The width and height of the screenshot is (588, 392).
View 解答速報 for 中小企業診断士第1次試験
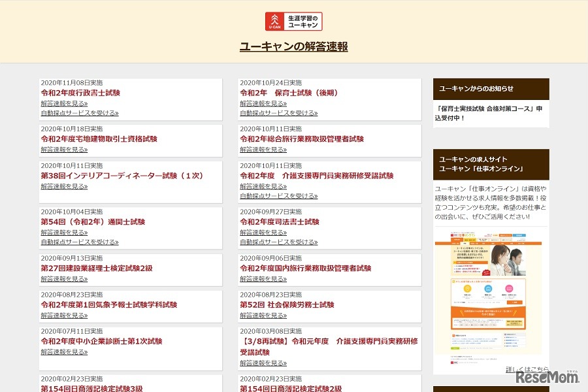pos(64,351)
